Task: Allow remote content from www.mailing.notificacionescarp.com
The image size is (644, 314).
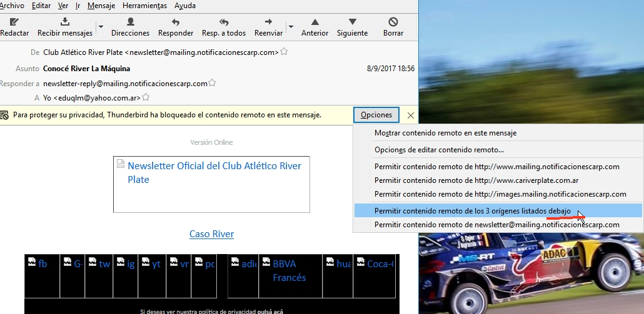Action: (498, 167)
